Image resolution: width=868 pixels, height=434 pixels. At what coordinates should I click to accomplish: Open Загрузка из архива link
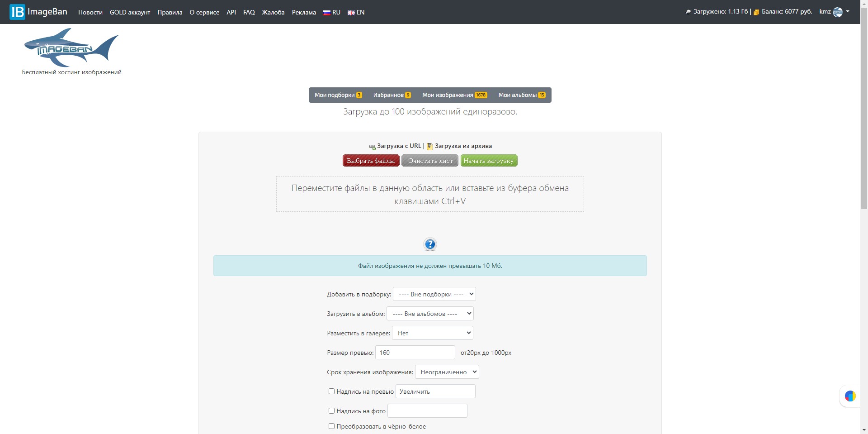(x=463, y=146)
